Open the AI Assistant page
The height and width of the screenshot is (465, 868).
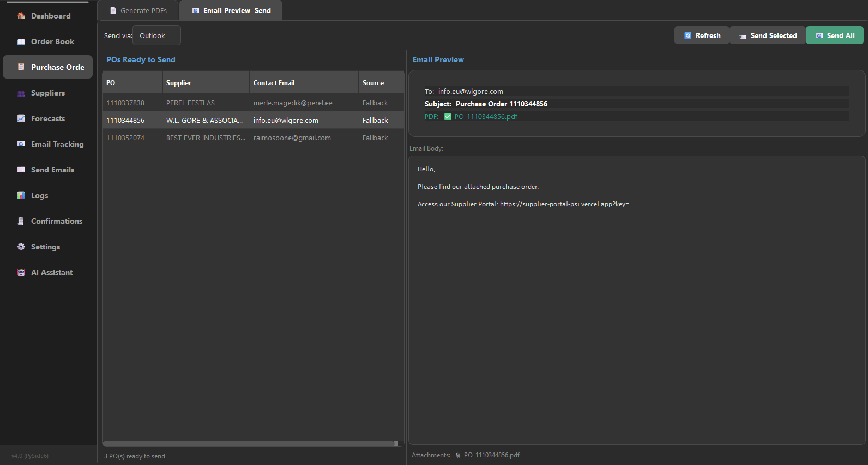pyautogui.click(x=47, y=272)
